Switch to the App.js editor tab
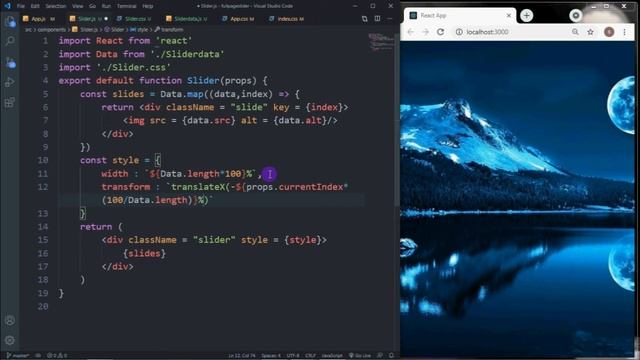Screen dimensions: 640x360 39,19
